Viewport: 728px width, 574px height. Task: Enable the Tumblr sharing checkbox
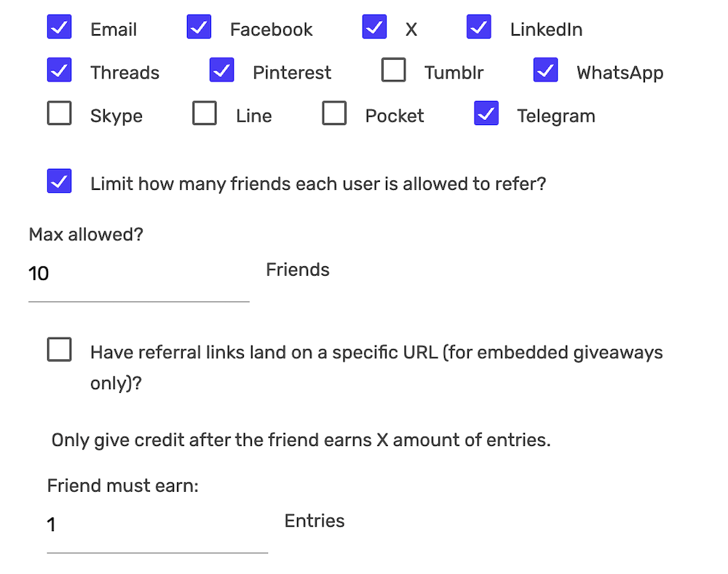[394, 71]
